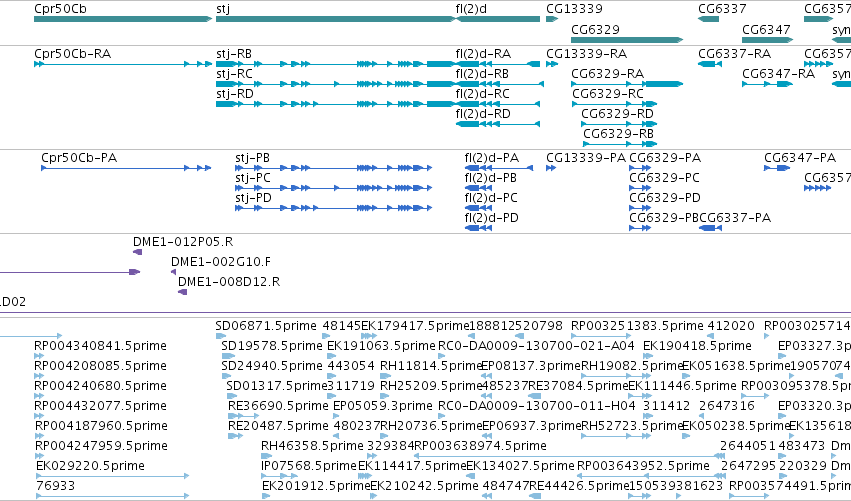Select the DME1-012P05.R feature label
This screenshot has height=501, width=851.
point(183,242)
